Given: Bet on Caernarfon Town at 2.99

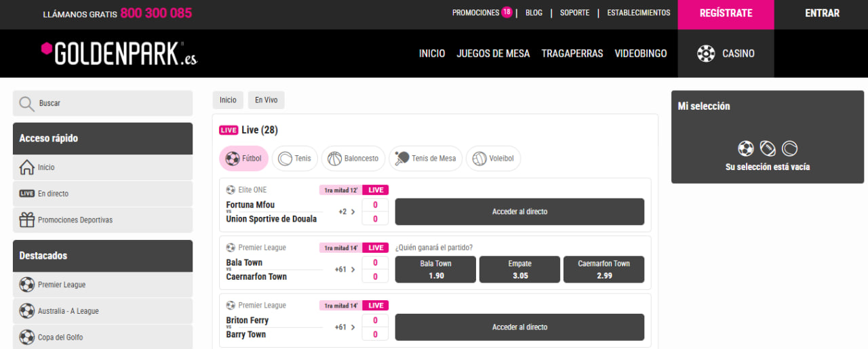Looking at the screenshot, I should click(x=604, y=269).
